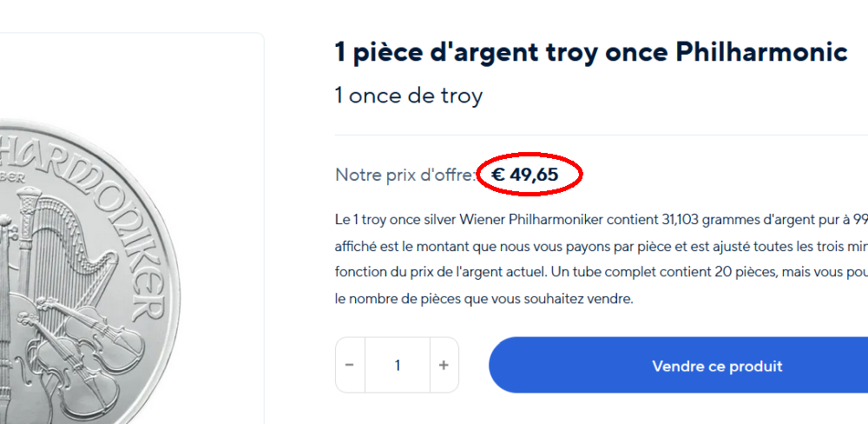Screen dimensions: 868x424
Task: Increase quantity with the plus button
Action: pos(444,365)
